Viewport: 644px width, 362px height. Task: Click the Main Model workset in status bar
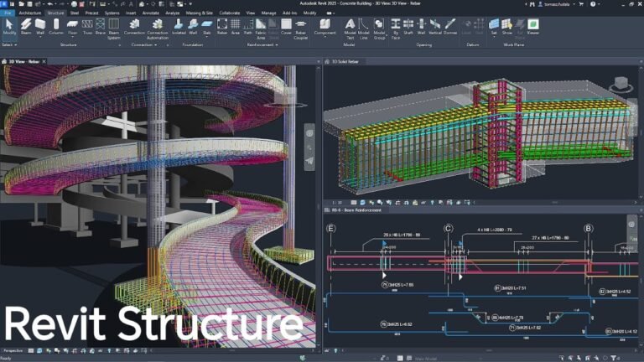(426, 359)
